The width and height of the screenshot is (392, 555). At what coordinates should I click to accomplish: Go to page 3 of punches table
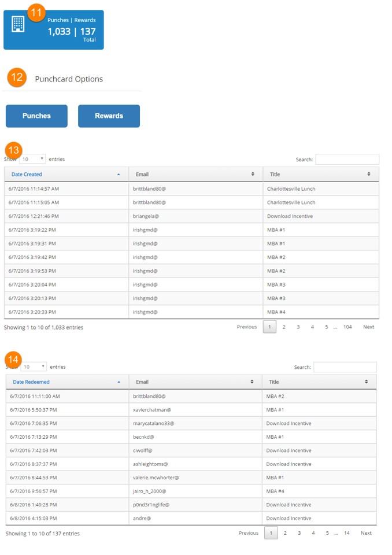click(x=298, y=327)
